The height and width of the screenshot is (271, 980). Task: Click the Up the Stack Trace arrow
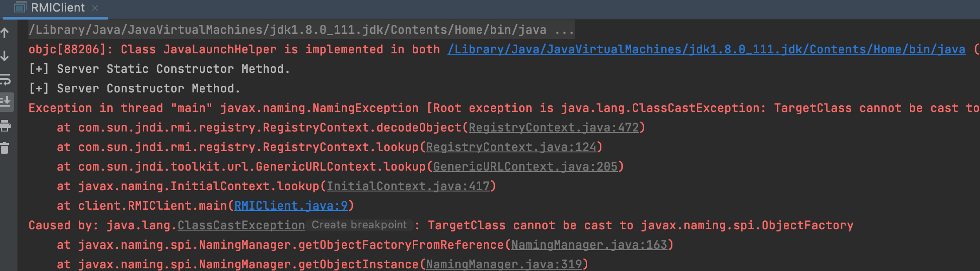pos(5,33)
